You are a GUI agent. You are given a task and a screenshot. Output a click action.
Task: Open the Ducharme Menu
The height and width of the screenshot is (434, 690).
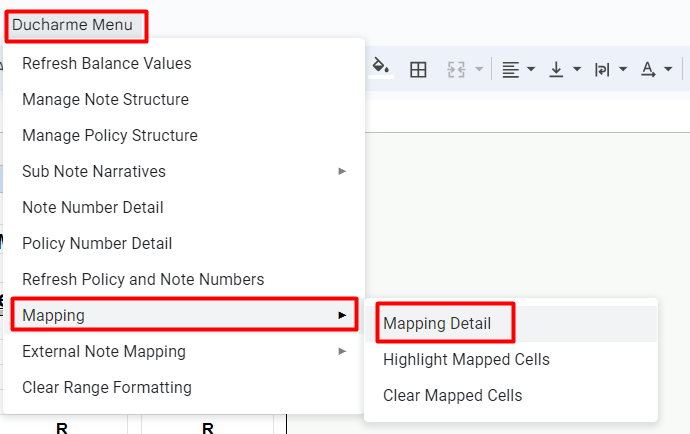[x=73, y=25]
